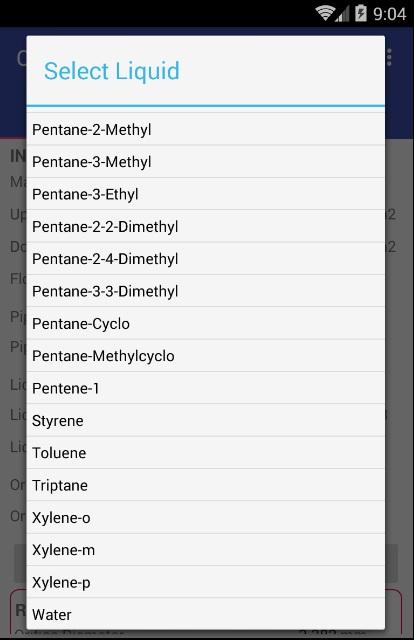414x640 pixels.
Task: Select Xylene-m liquid
Action: click(206, 550)
